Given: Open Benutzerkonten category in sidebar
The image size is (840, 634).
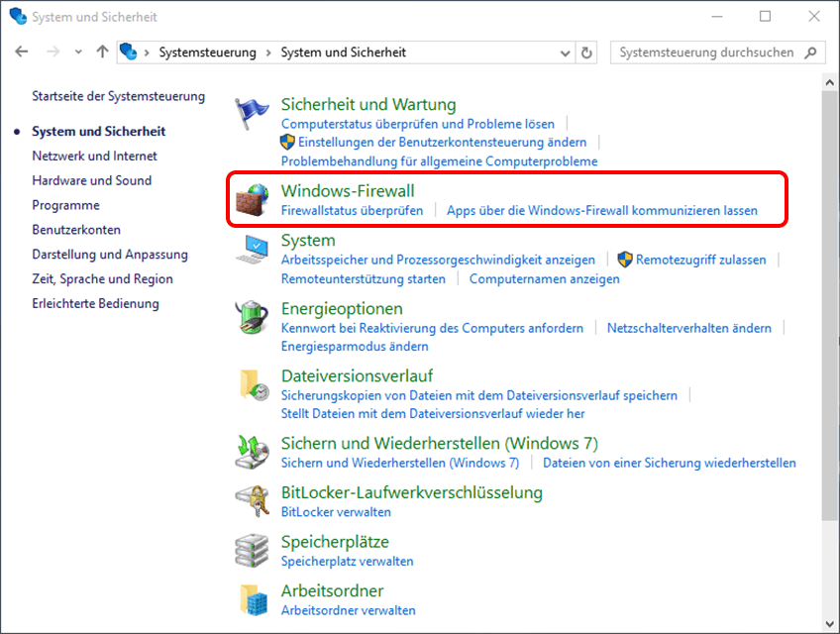Looking at the screenshot, I should 76,230.
